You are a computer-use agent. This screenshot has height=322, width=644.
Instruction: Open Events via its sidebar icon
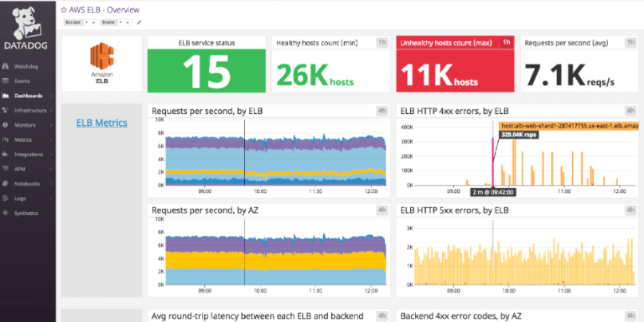tap(6, 80)
